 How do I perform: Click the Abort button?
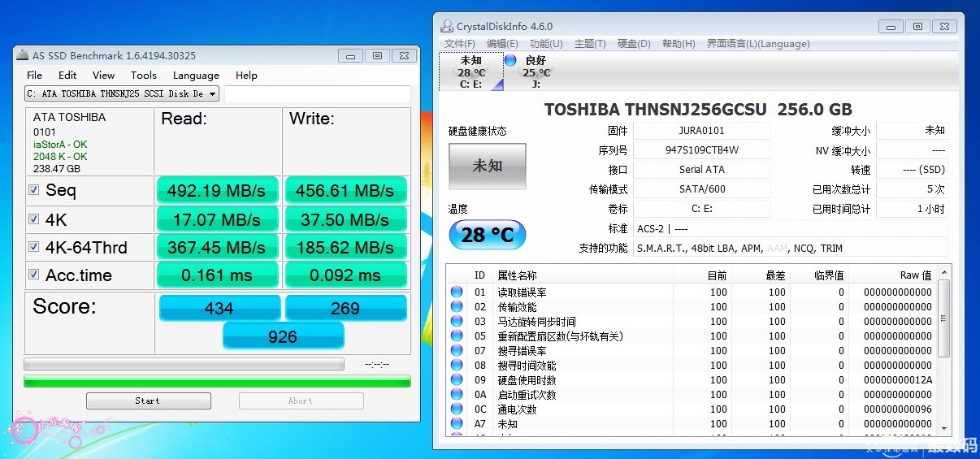pos(301,401)
